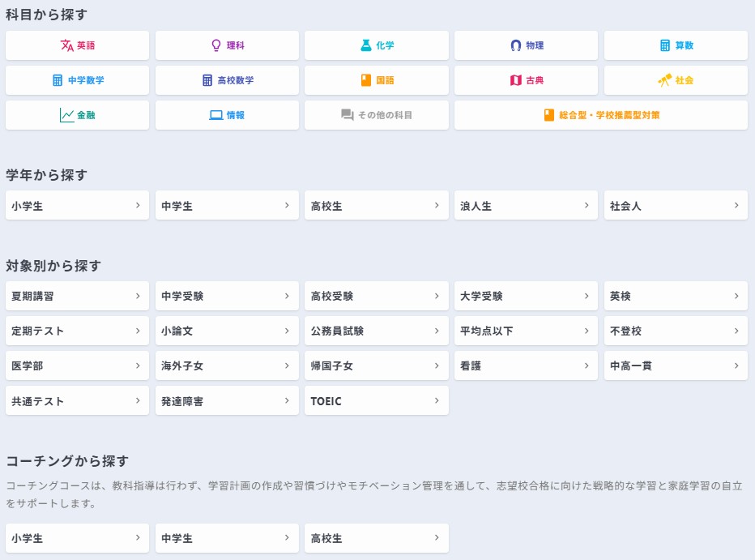755x560 pixels.
Task: Open the 医学部 category
Action: click(77, 365)
